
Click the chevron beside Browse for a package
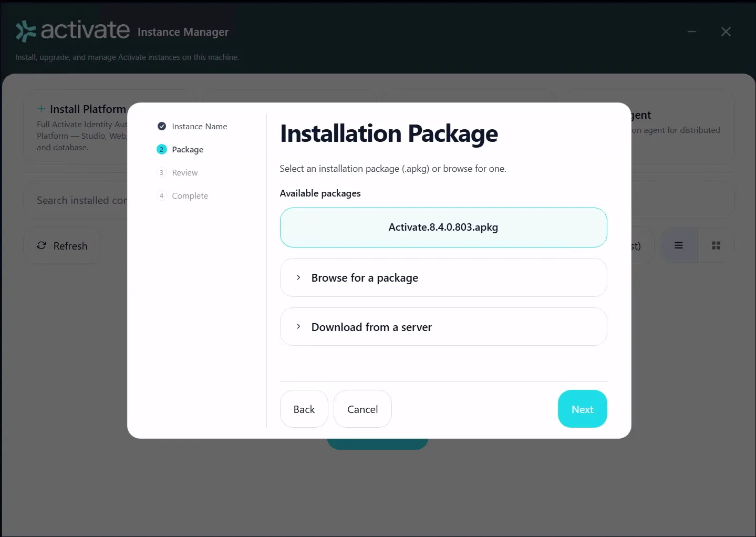pyautogui.click(x=298, y=277)
